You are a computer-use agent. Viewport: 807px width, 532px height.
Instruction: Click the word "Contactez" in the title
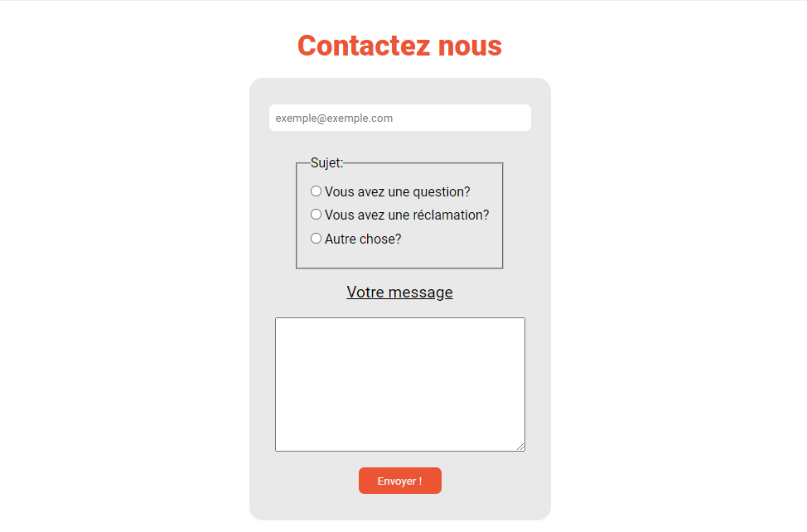pyautogui.click(x=356, y=46)
